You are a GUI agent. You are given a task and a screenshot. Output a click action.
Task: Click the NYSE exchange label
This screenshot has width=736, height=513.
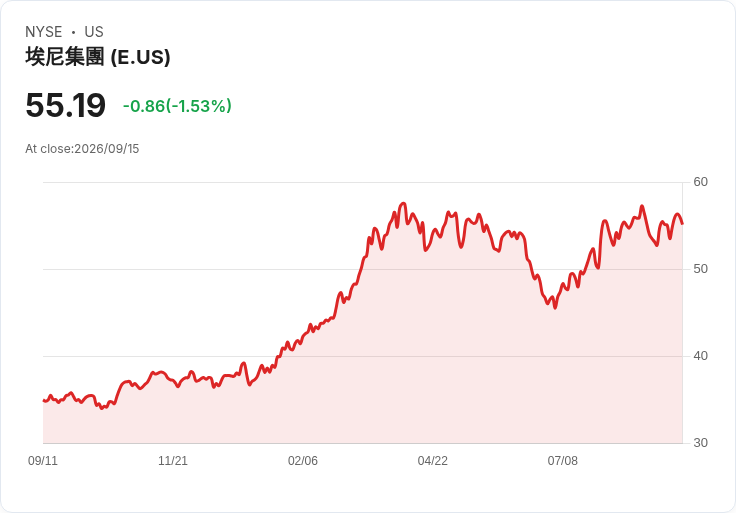click(x=44, y=32)
